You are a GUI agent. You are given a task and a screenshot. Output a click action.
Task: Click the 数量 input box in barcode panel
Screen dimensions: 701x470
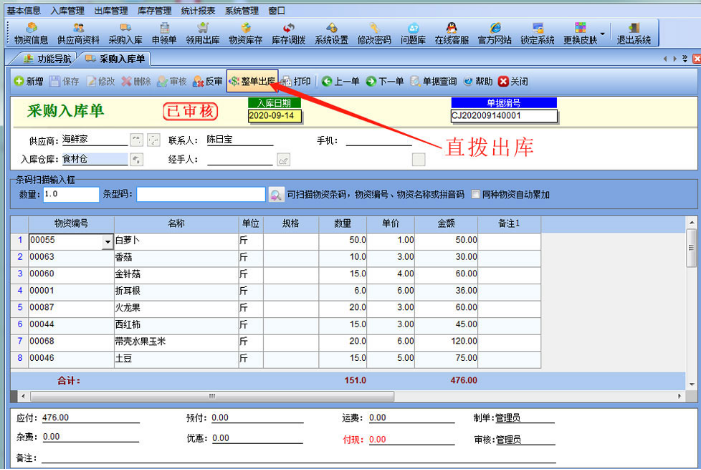pos(71,194)
